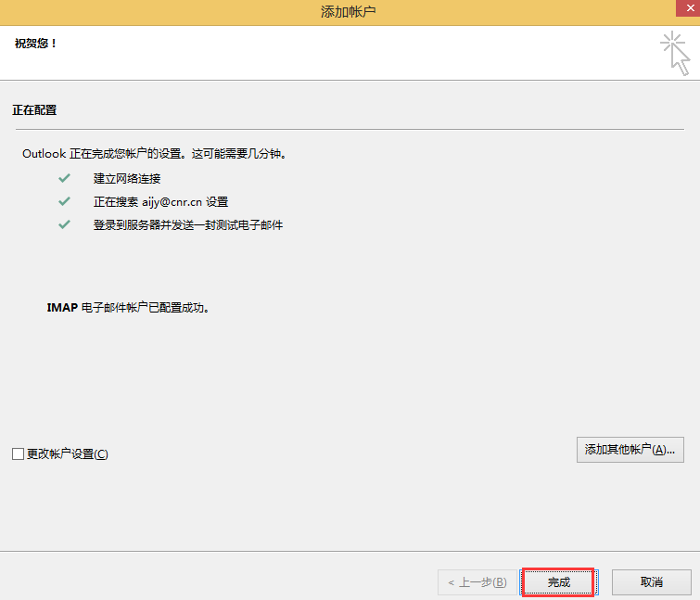Close the 添加帐户 dialog window
Screen dimensions: 700x600
[689, 8]
